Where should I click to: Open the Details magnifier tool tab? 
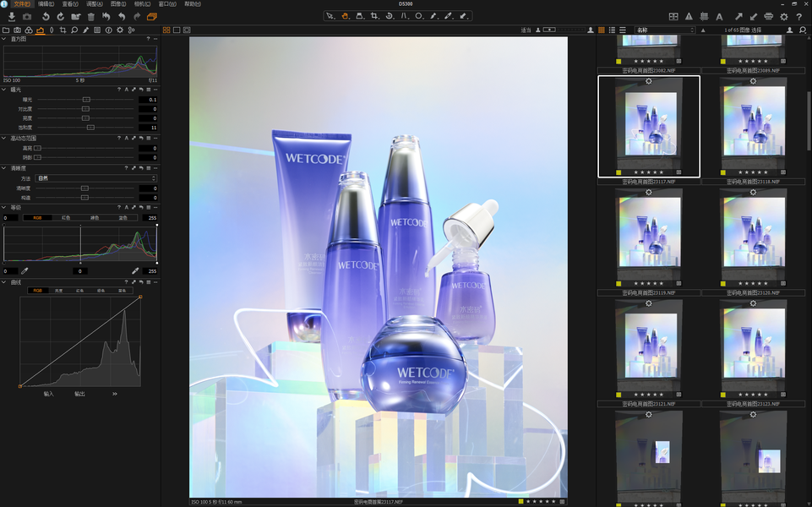point(74,30)
